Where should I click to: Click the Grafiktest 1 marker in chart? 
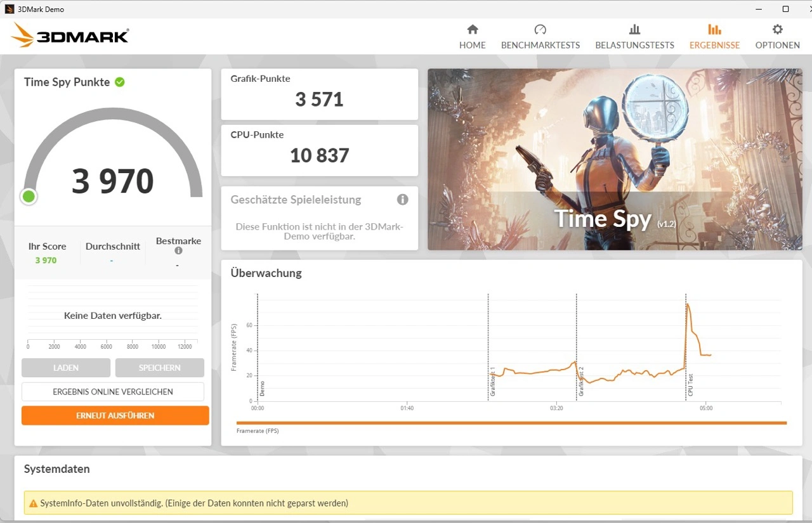tap(492, 382)
